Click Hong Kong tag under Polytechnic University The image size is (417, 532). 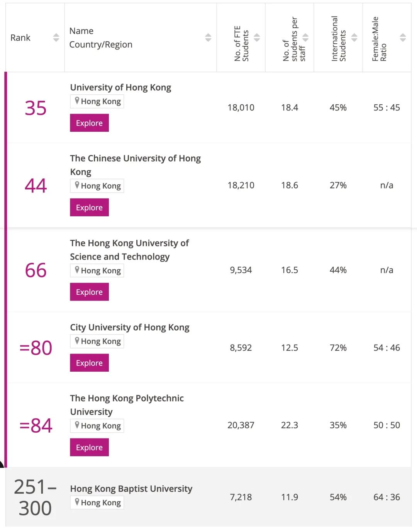point(97,426)
